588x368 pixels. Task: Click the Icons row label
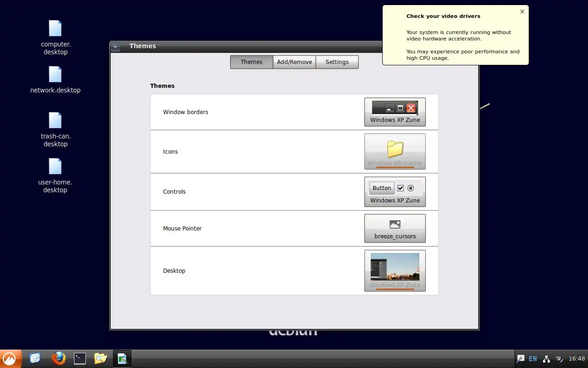170,152
